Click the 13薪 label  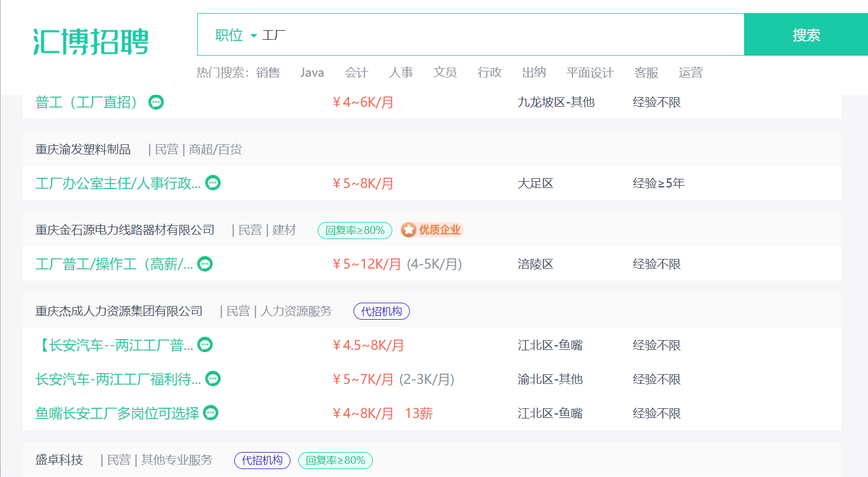pos(419,413)
